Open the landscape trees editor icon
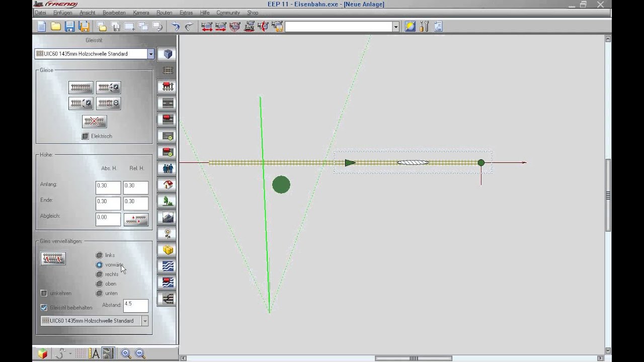Screen dimensions: 644x362 click(x=168, y=201)
